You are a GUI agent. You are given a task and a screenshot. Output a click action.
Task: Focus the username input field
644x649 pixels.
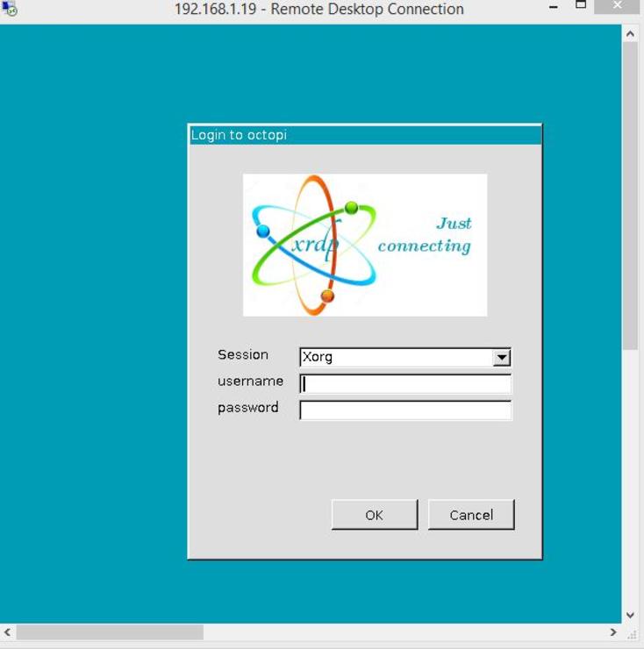coord(405,384)
